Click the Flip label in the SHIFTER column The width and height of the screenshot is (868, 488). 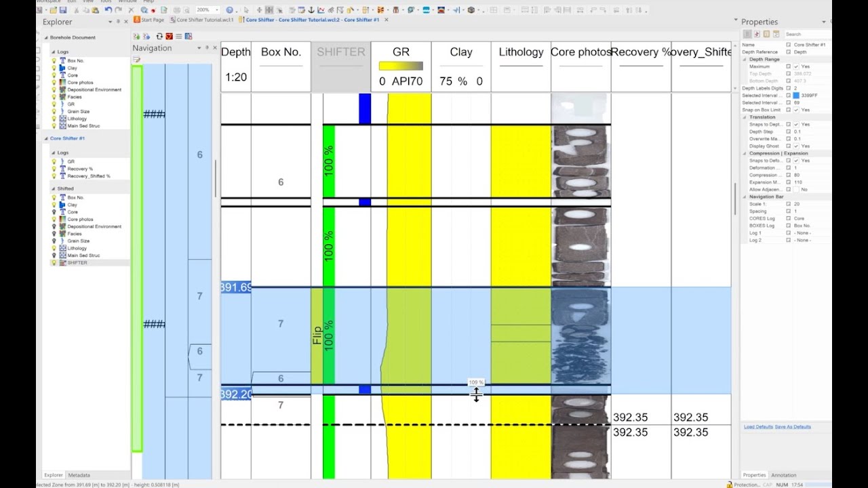tap(317, 335)
